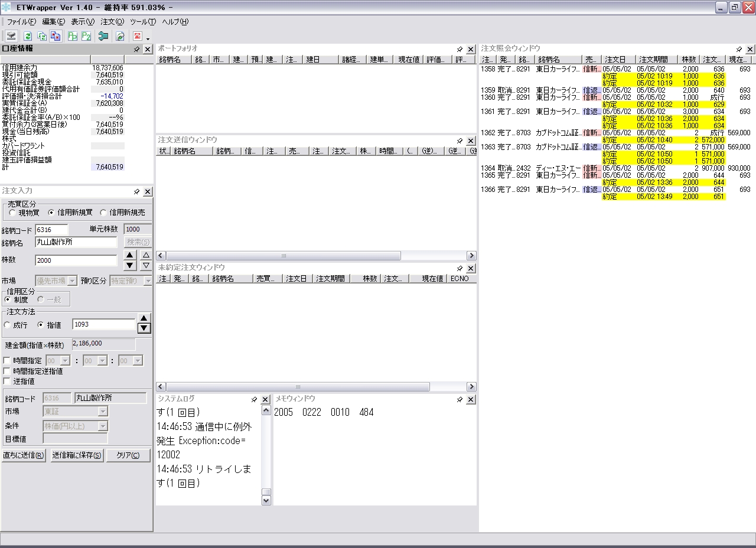Screen dimensions: 756x548
Task: Open the ファイル(F) menu
Action: 22,22
